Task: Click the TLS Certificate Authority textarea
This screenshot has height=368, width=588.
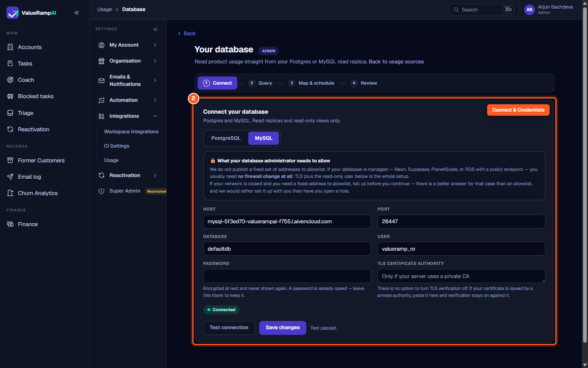Action: pos(461,276)
